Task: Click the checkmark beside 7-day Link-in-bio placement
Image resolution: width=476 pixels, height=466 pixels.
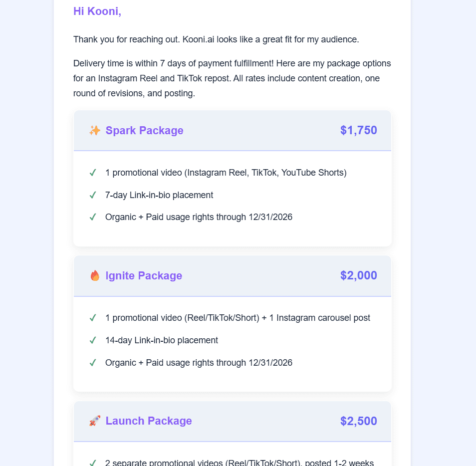Action: [x=93, y=195]
